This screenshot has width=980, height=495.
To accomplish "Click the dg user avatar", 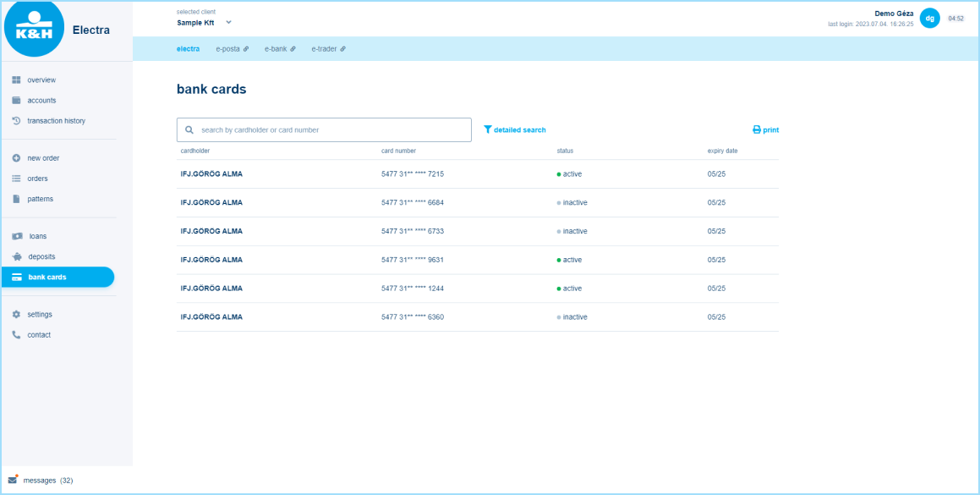I will (x=929, y=18).
